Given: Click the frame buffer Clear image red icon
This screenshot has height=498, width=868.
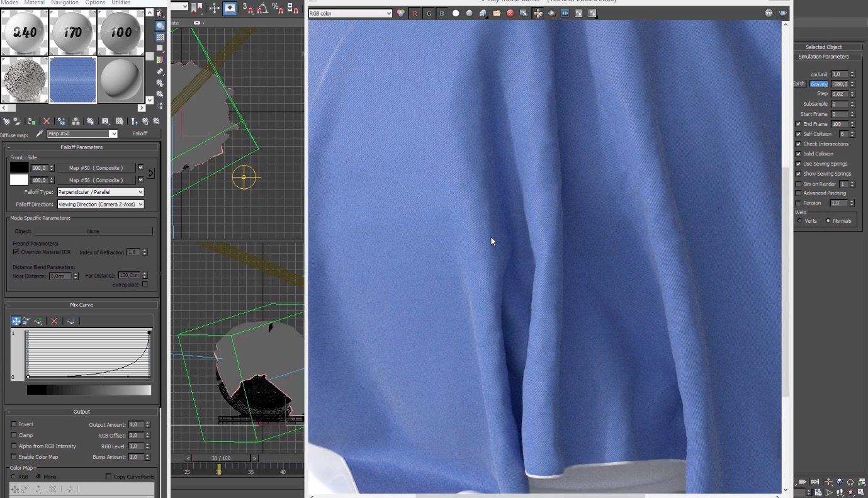Looking at the screenshot, I should click(510, 13).
